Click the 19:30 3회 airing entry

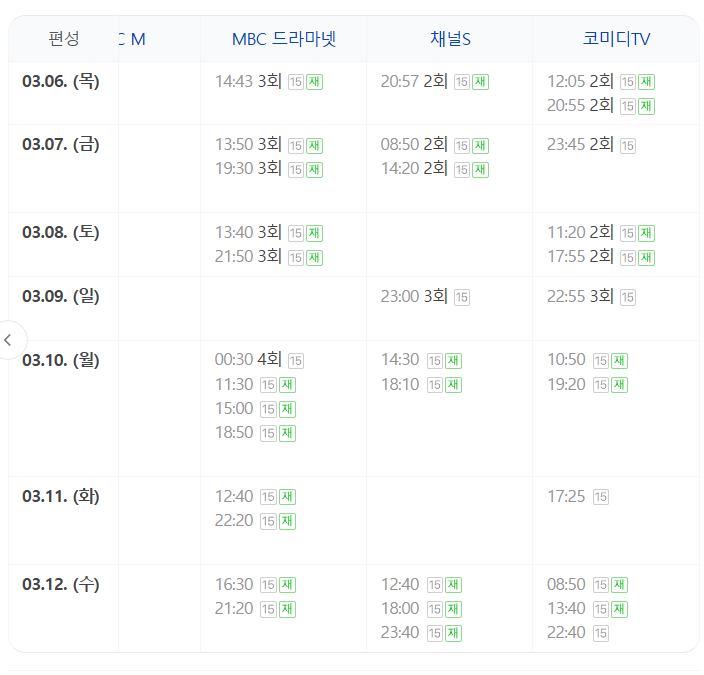pyautogui.click(x=248, y=168)
